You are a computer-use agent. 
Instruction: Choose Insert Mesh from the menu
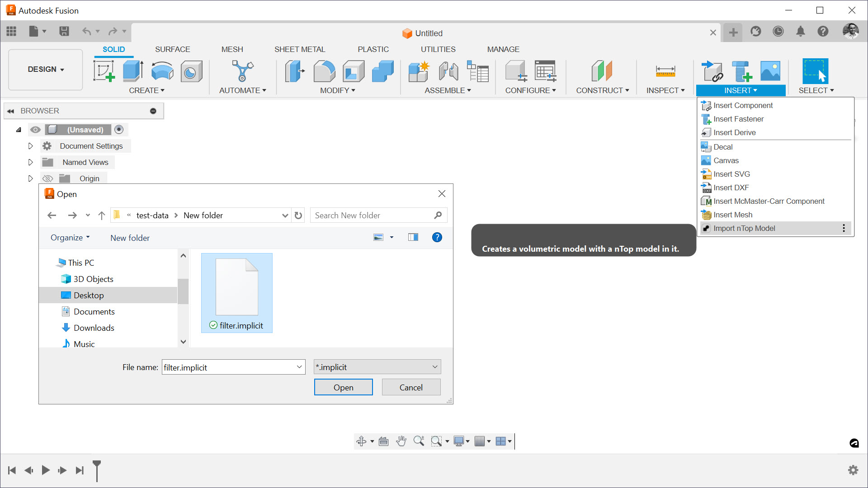click(732, 215)
